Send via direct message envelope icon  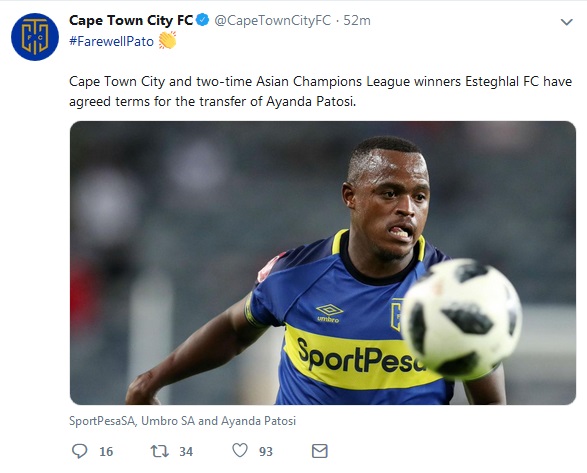pos(320,451)
